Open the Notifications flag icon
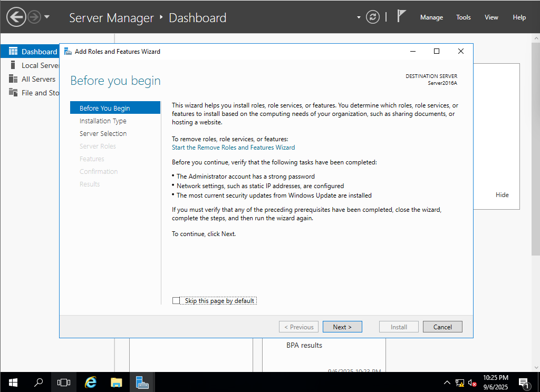Viewport: 540px width, 392px height. point(401,16)
